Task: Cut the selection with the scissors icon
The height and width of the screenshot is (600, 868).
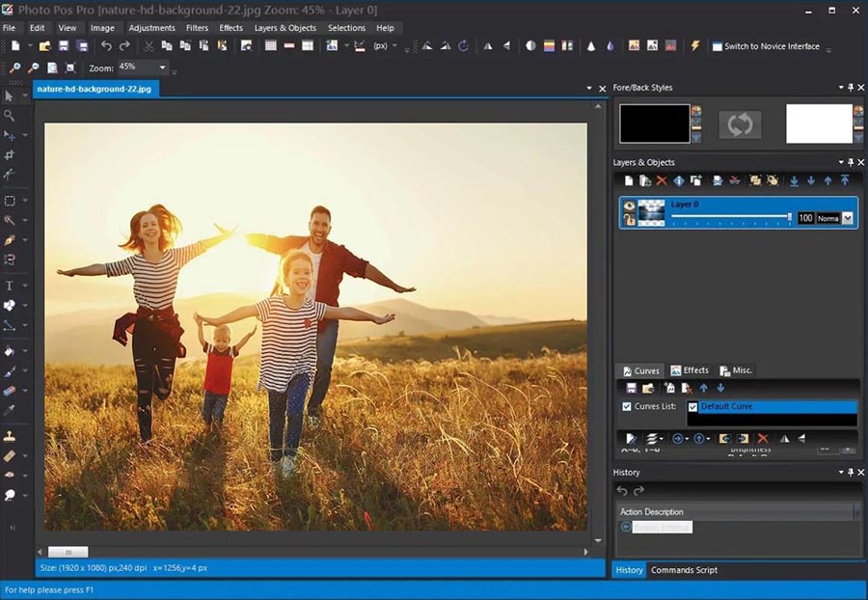Action: pos(149,46)
